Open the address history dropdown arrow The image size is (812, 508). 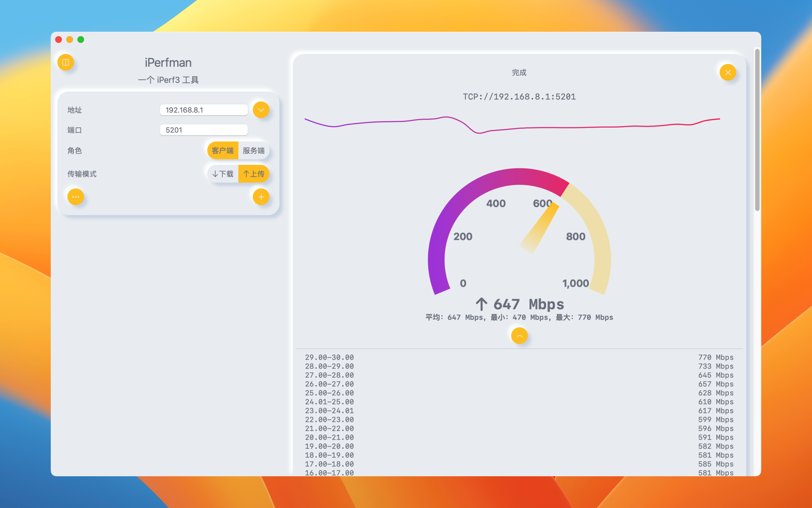click(x=261, y=110)
